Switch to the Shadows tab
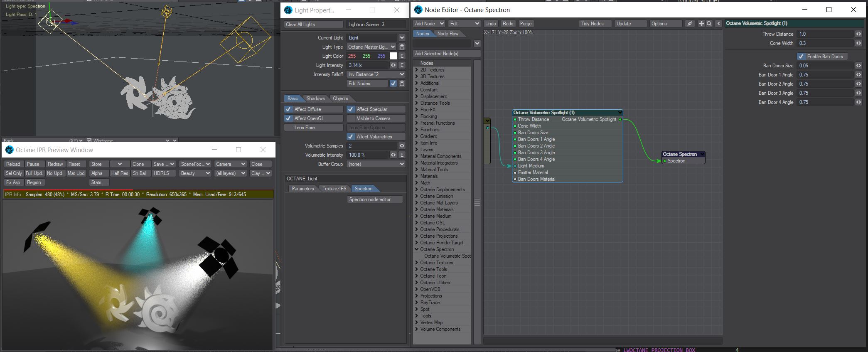 (x=315, y=98)
